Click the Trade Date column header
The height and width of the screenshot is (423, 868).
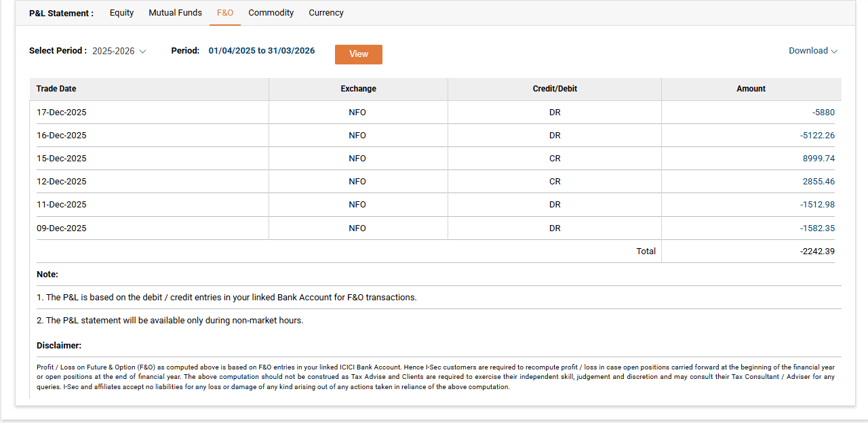coord(56,89)
